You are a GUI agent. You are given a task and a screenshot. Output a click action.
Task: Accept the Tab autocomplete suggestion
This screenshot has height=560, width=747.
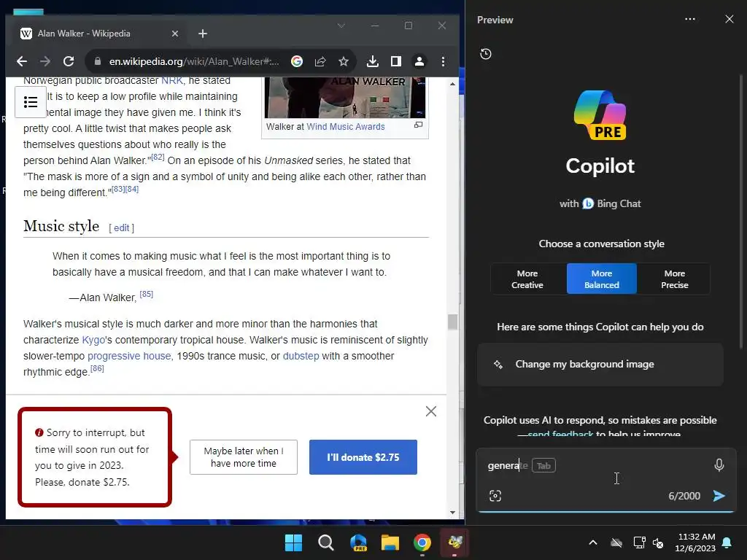(543, 466)
